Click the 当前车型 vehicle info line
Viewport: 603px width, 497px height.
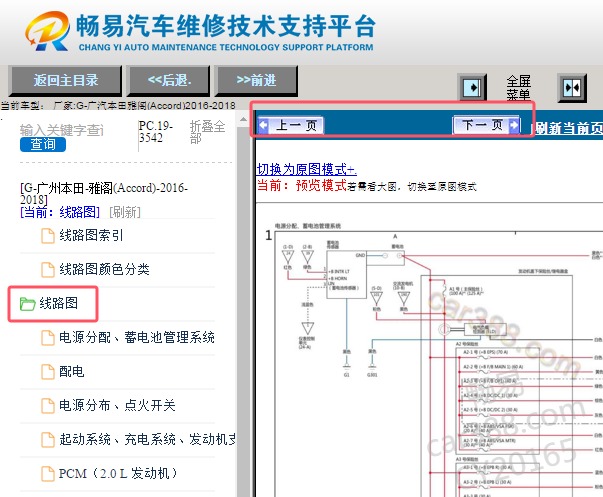tap(118, 105)
